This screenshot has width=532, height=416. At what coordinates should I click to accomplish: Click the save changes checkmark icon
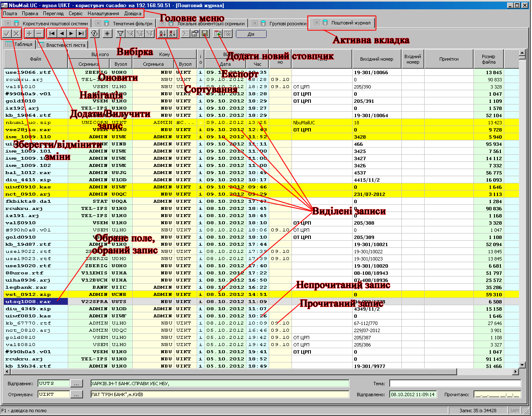[7, 33]
